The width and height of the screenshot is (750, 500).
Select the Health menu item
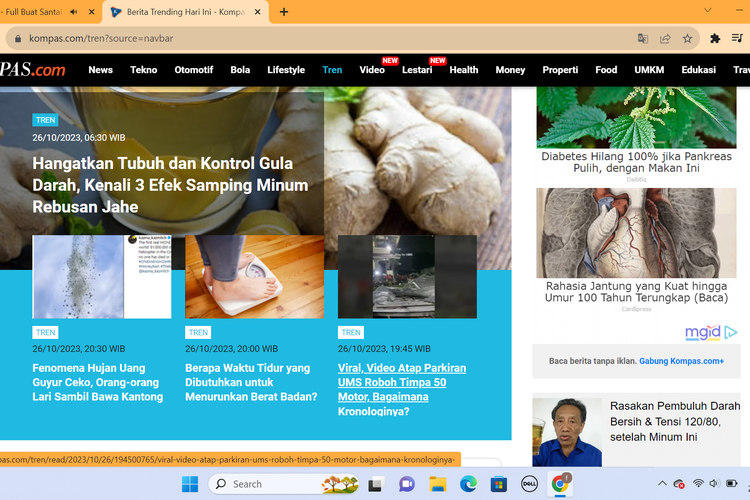(463, 70)
